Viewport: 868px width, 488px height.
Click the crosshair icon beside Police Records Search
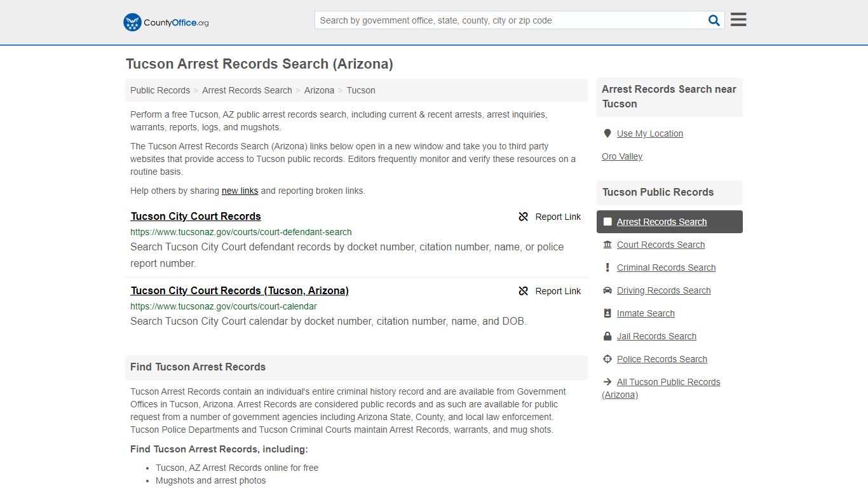(x=607, y=359)
